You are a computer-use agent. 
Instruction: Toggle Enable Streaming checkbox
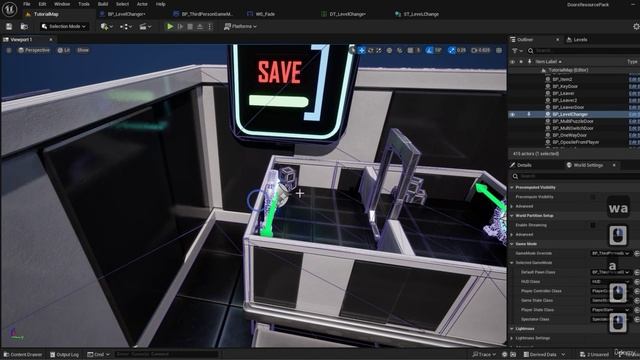tap(593, 225)
